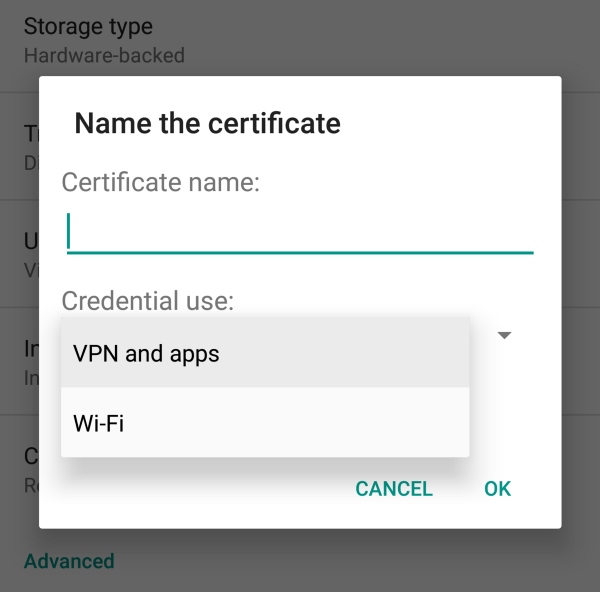Image resolution: width=600 pixels, height=592 pixels.
Task: Confirm the dialog with OK
Action: 497,489
